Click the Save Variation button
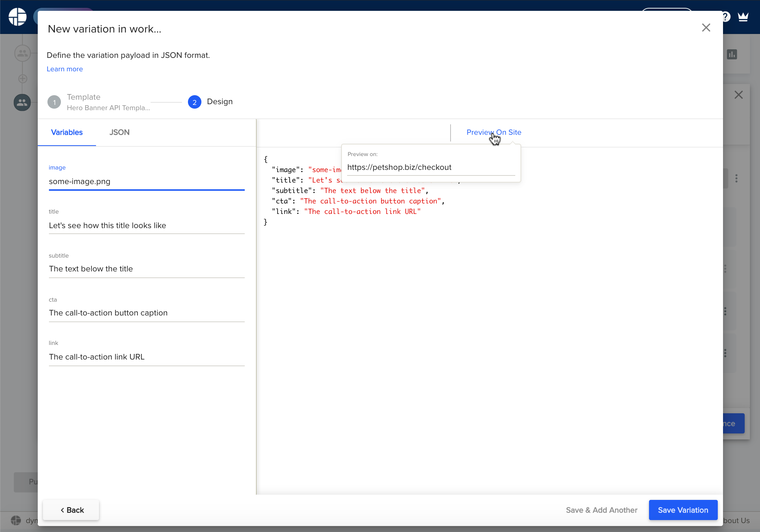 [683, 510]
